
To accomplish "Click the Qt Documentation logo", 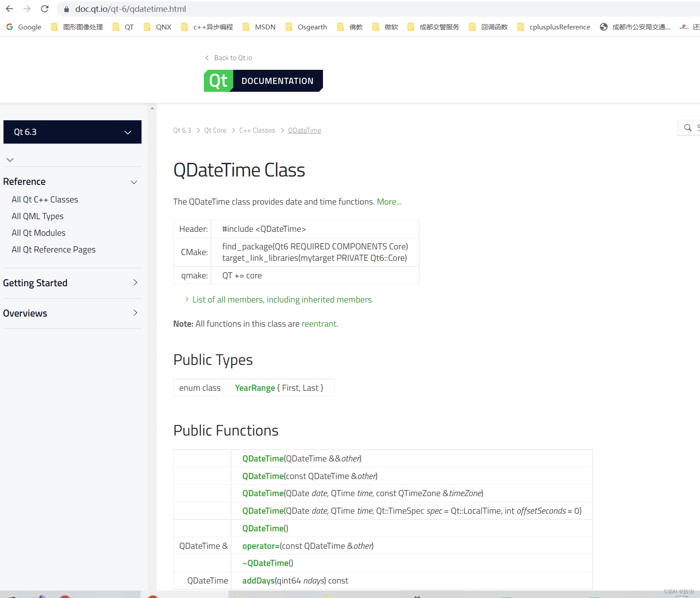I will point(263,81).
